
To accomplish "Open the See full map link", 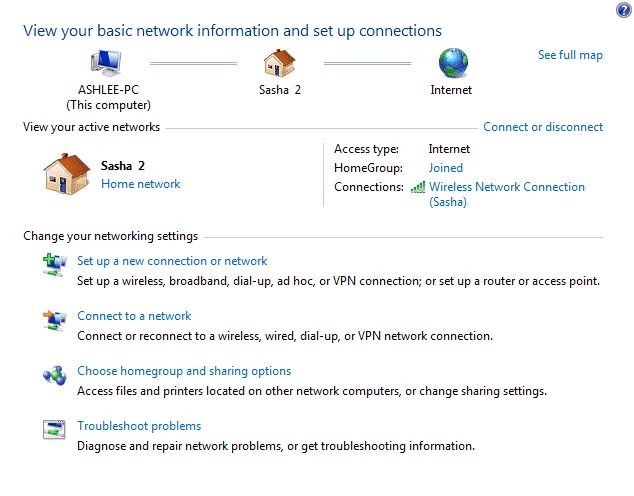I will (570, 55).
